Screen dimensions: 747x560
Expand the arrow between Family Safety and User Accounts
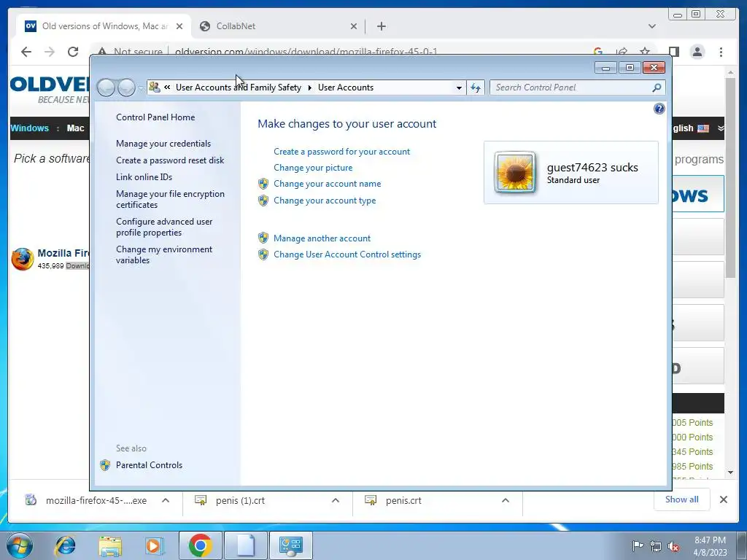(x=309, y=87)
